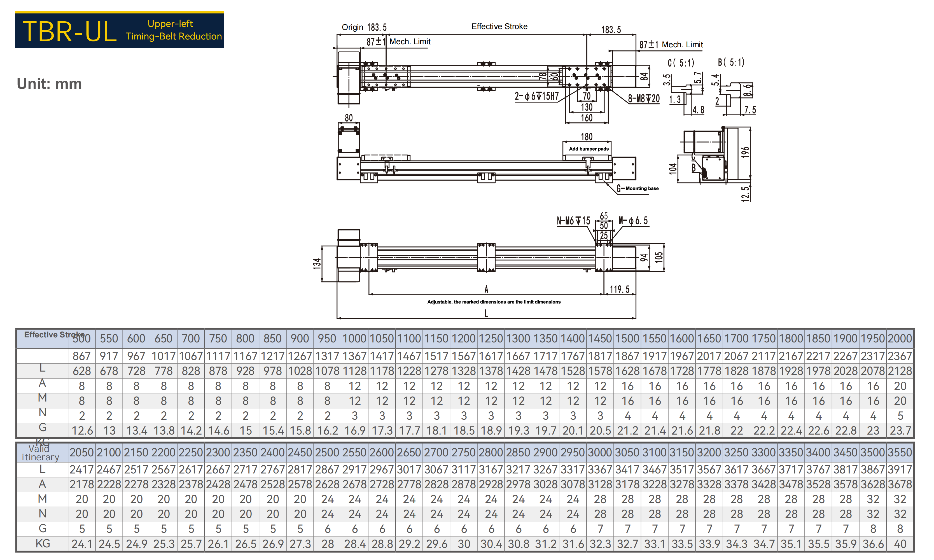Click the 16.9 weight value cell
This screenshot has width=934, height=560.
pos(354,431)
